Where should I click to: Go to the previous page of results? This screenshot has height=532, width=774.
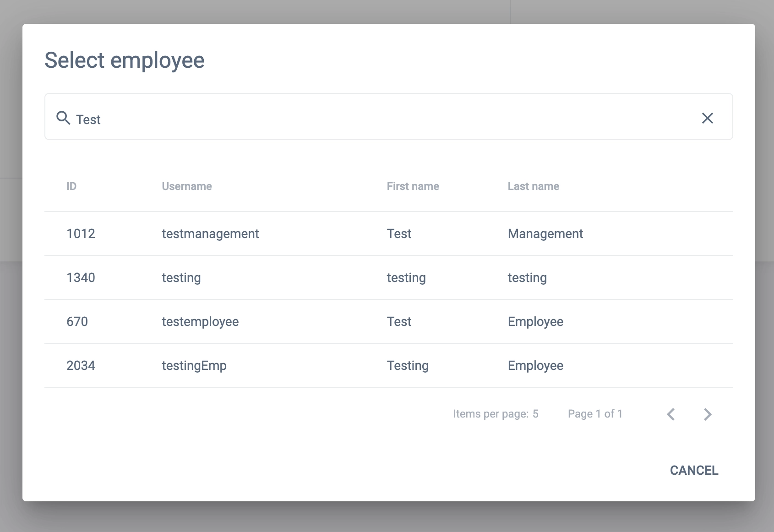671,414
